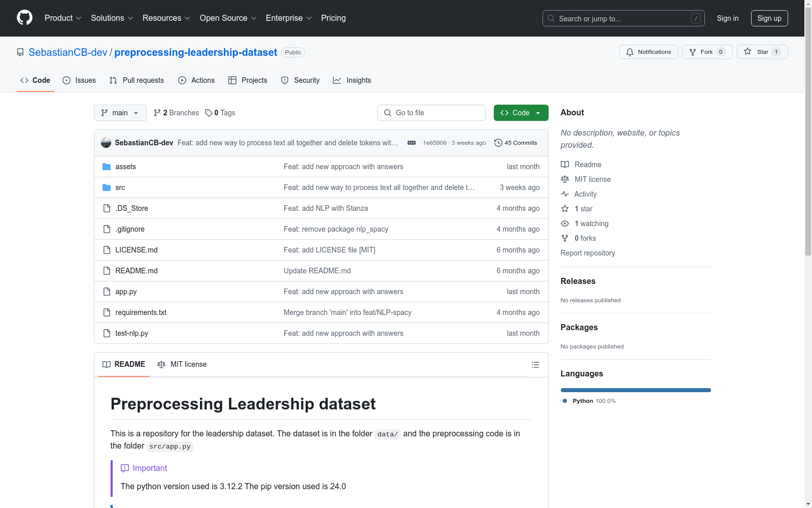Click the Search or jump to field
This screenshot has width=812, height=508.
[x=624, y=18]
